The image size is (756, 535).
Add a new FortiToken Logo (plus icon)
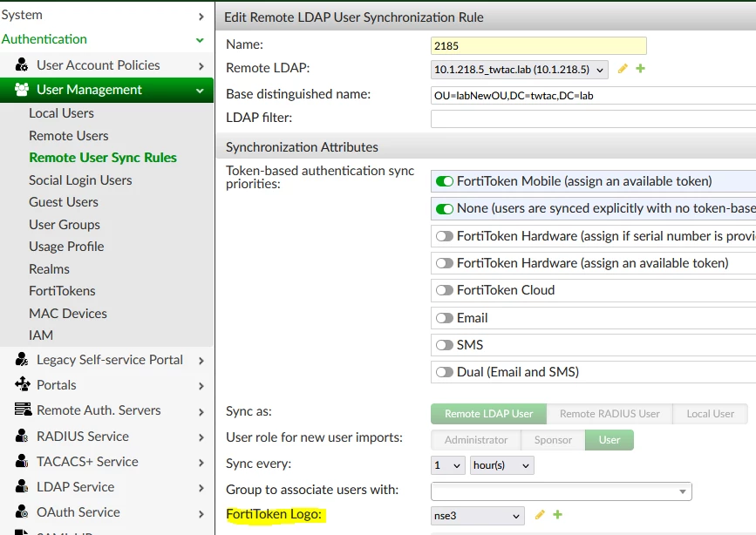tap(557, 515)
